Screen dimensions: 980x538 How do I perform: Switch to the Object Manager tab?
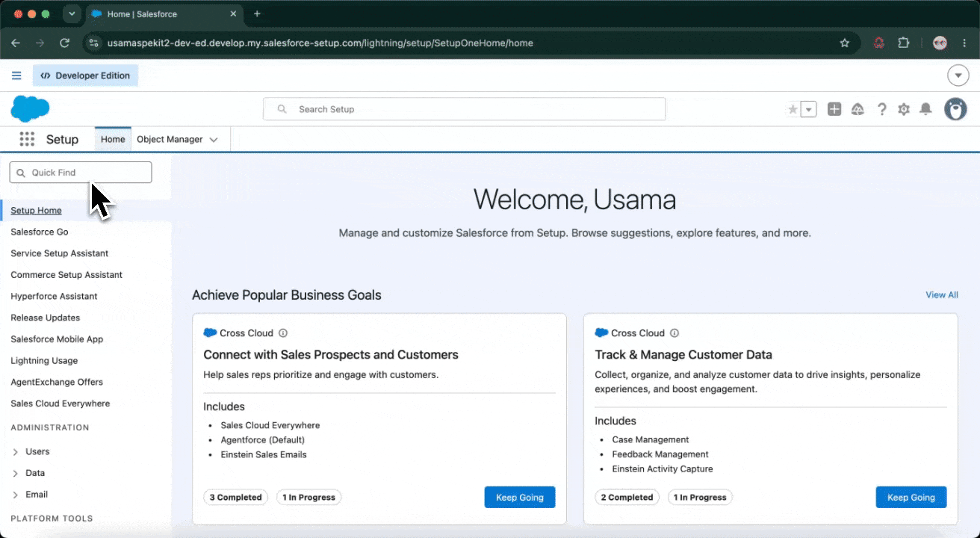click(x=170, y=140)
